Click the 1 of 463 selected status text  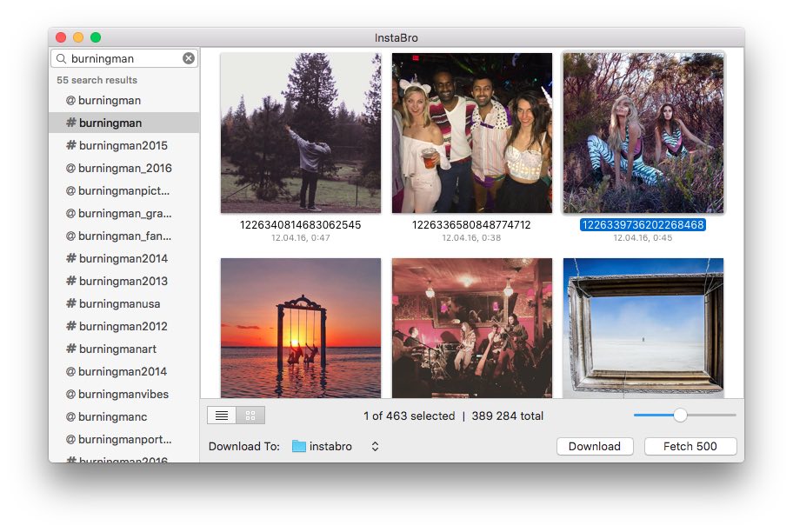point(410,416)
